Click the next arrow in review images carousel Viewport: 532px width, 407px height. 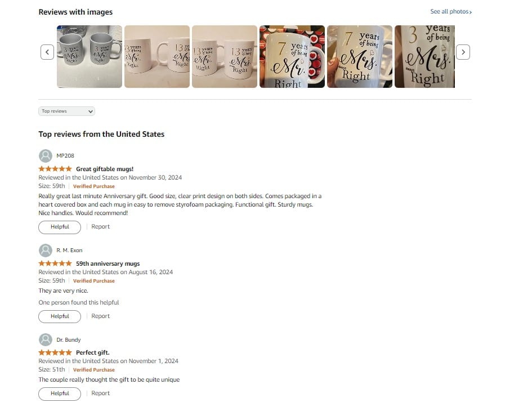[x=463, y=52]
